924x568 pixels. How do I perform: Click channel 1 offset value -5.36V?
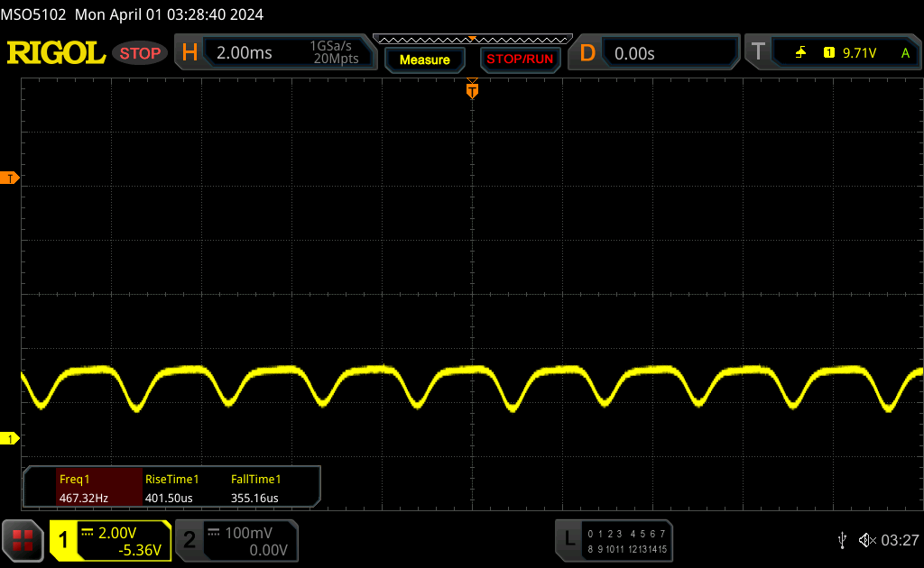tap(140, 550)
